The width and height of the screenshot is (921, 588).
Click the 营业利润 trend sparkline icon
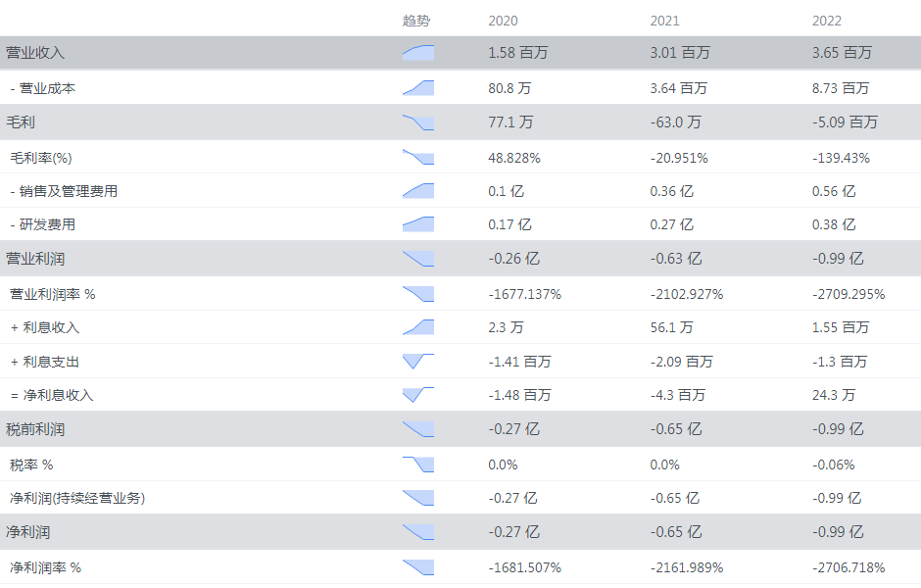coord(418,259)
